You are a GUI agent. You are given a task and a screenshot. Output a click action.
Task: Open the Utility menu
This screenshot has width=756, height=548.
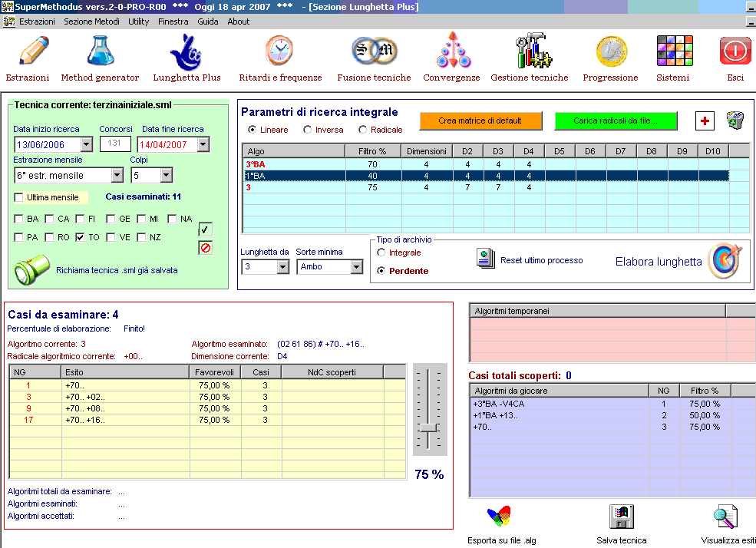(x=138, y=21)
